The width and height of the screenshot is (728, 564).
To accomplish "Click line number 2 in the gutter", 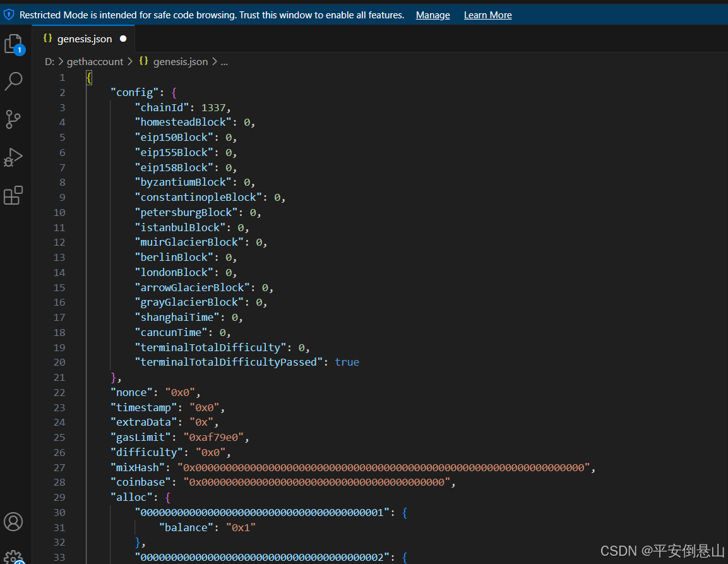I will (63, 92).
